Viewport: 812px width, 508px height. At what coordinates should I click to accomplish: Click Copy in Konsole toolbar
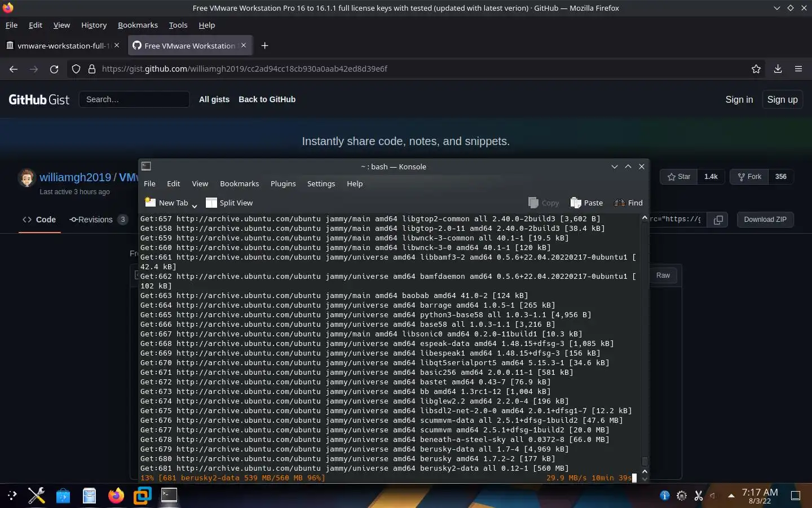tap(544, 203)
